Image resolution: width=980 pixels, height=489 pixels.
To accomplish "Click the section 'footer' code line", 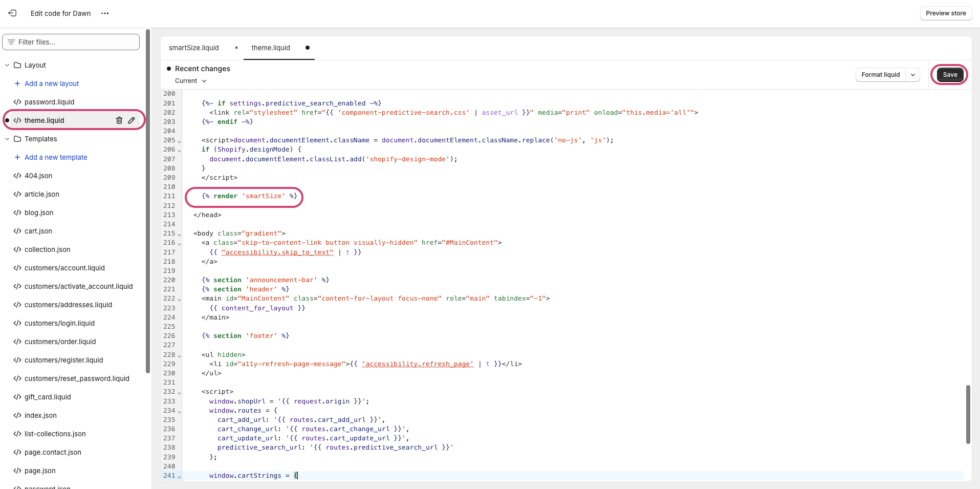I will 245,336.
